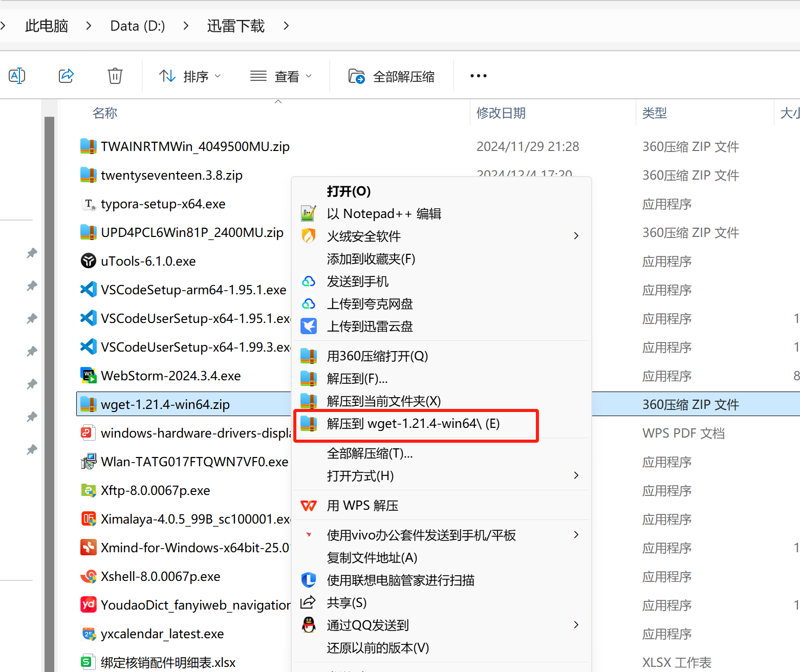Select file TWAINRTMWin_4049500MU.zip
Screen dimensions: 800x672
195,146
